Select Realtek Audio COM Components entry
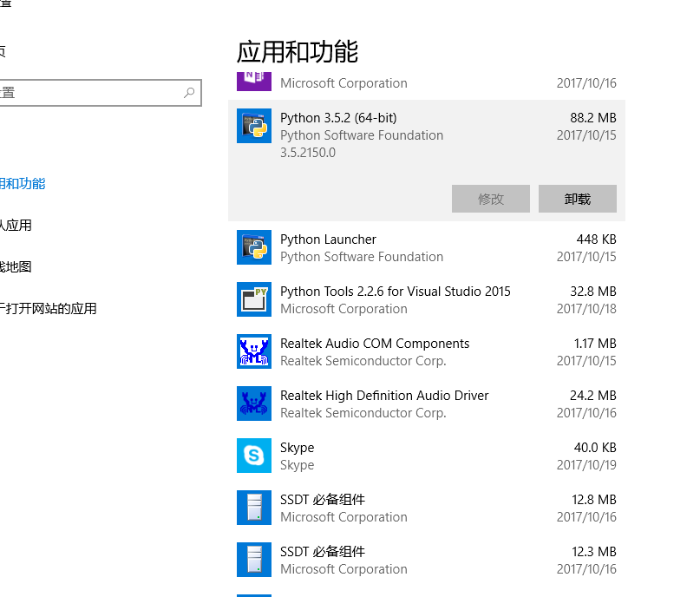This screenshot has height=597, width=700. [x=427, y=351]
